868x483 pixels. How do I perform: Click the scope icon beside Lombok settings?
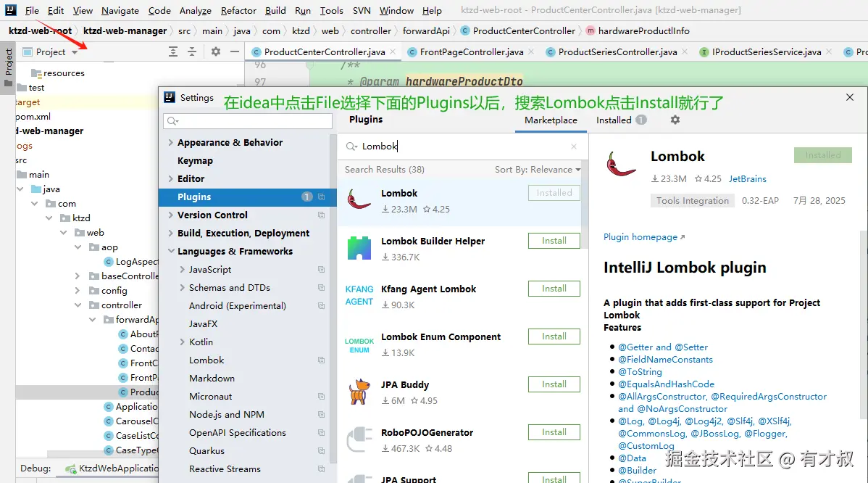[x=321, y=360]
